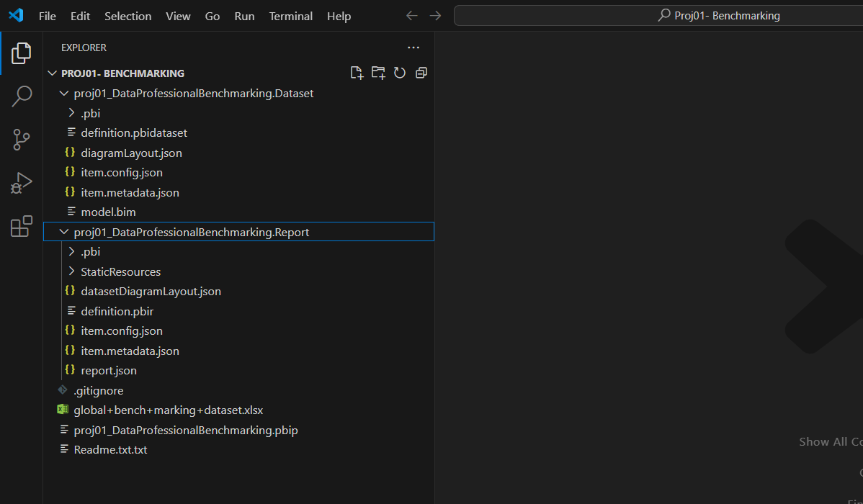Refresh the Explorer file tree
Image resolution: width=863 pixels, height=504 pixels.
400,72
